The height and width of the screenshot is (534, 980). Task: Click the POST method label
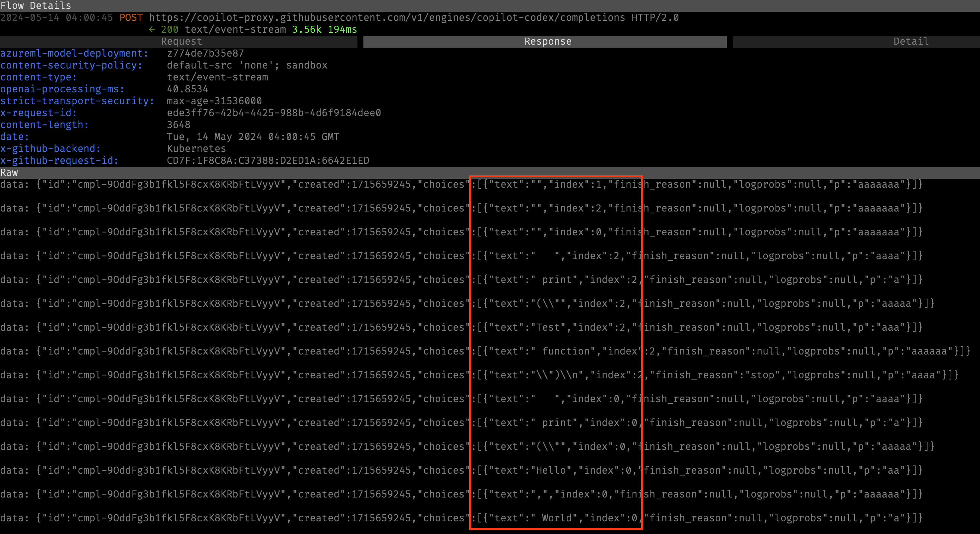(x=131, y=18)
